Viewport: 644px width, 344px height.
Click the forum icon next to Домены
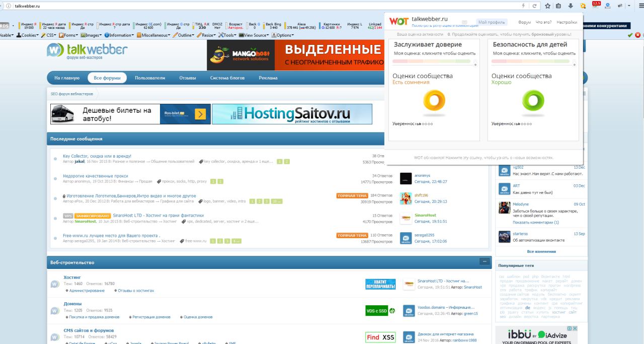coord(55,311)
